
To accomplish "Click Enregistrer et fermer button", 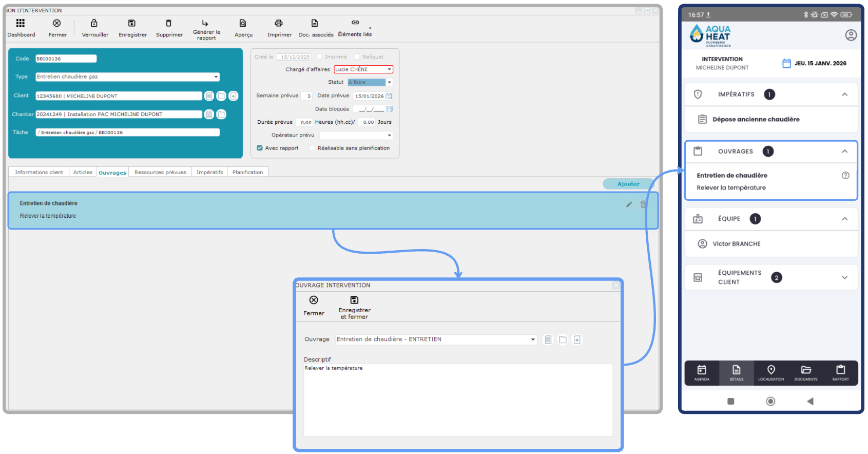I will point(354,306).
